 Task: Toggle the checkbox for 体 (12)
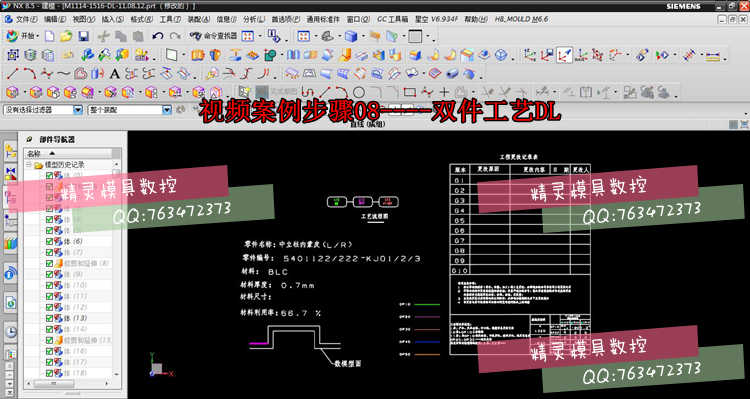[x=49, y=307]
